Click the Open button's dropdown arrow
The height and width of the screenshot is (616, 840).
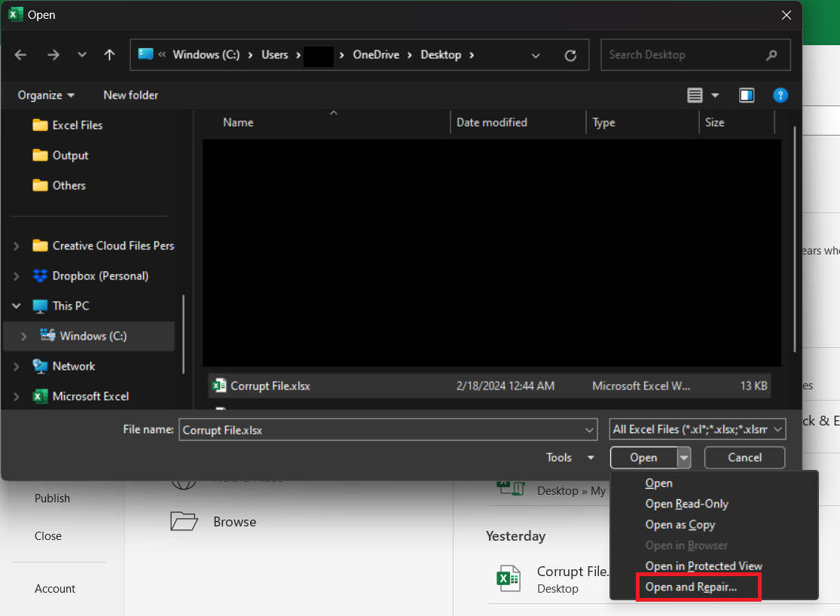684,457
